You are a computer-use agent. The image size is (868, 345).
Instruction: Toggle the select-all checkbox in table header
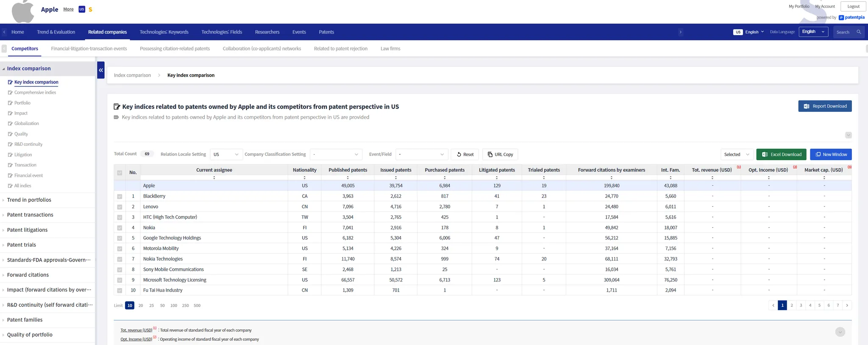click(120, 172)
